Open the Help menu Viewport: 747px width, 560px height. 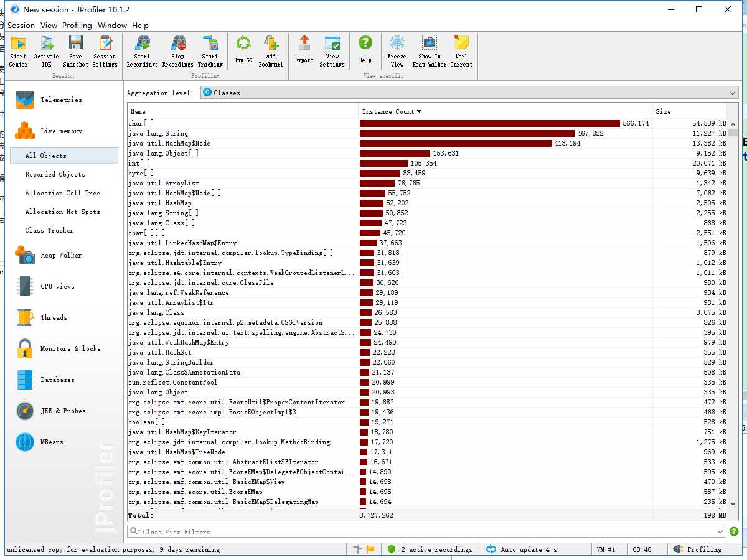coord(140,26)
